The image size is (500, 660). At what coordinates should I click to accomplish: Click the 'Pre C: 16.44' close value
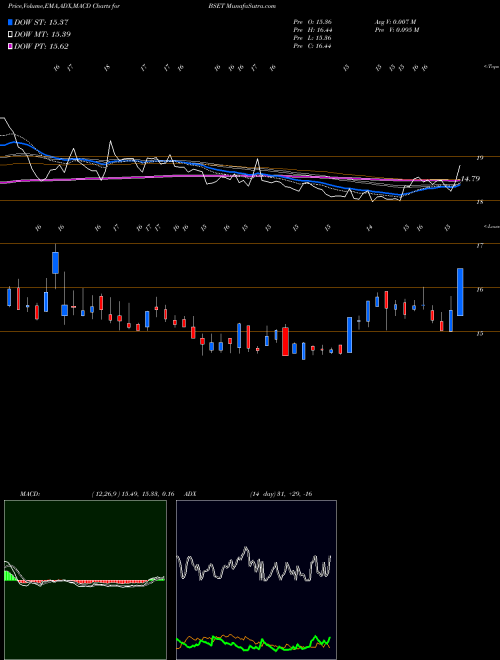313,46
